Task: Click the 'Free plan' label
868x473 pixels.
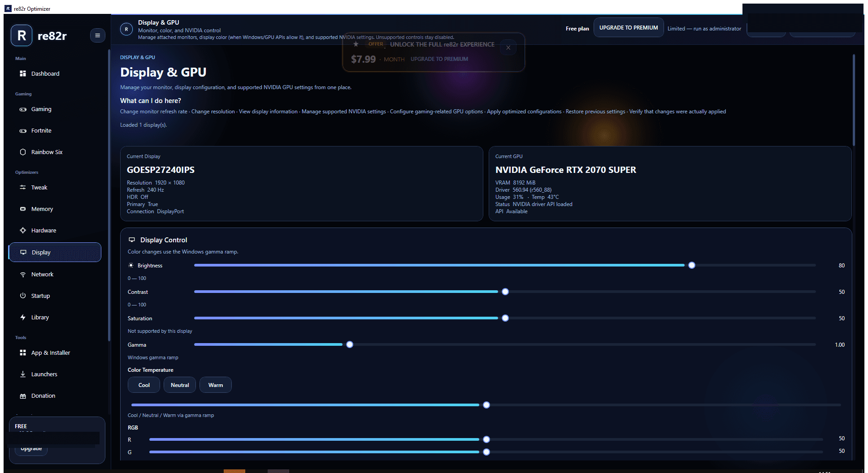Action: [x=577, y=29]
